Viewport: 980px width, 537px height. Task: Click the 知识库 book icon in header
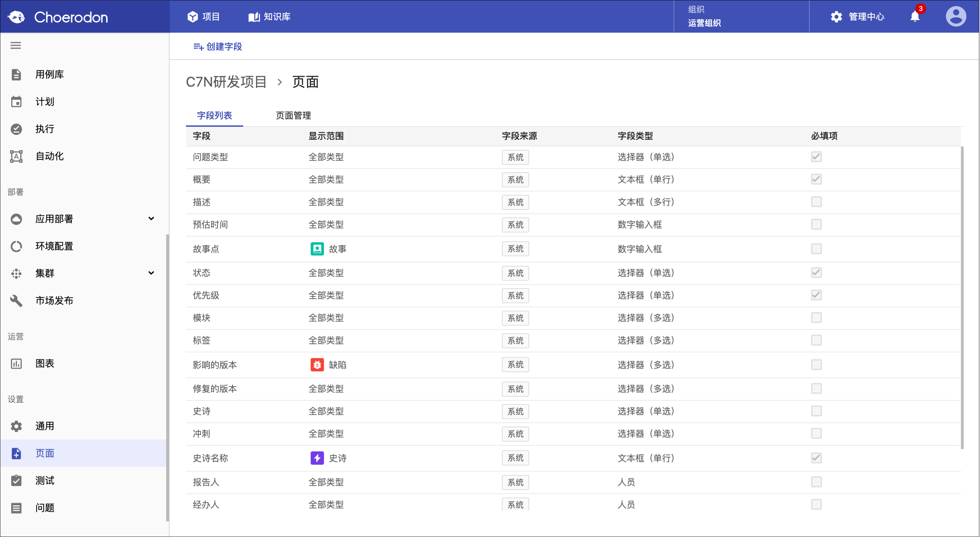[x=254, y=17]
